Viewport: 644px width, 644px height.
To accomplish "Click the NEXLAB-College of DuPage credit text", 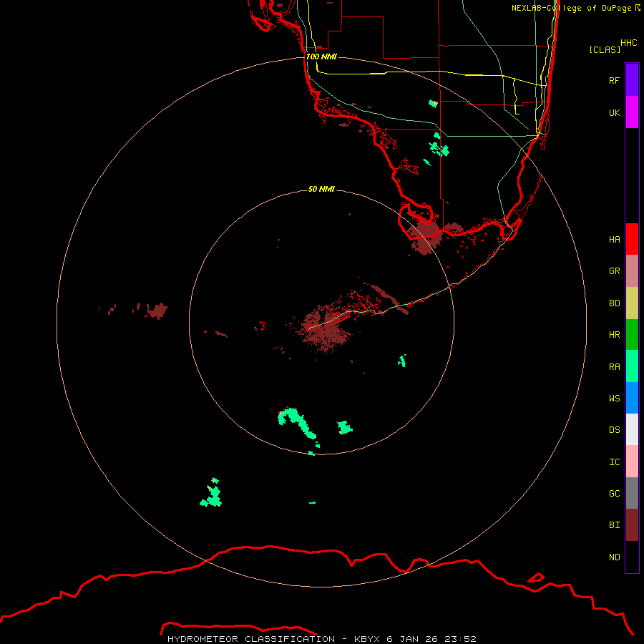I will click(571, 8).
